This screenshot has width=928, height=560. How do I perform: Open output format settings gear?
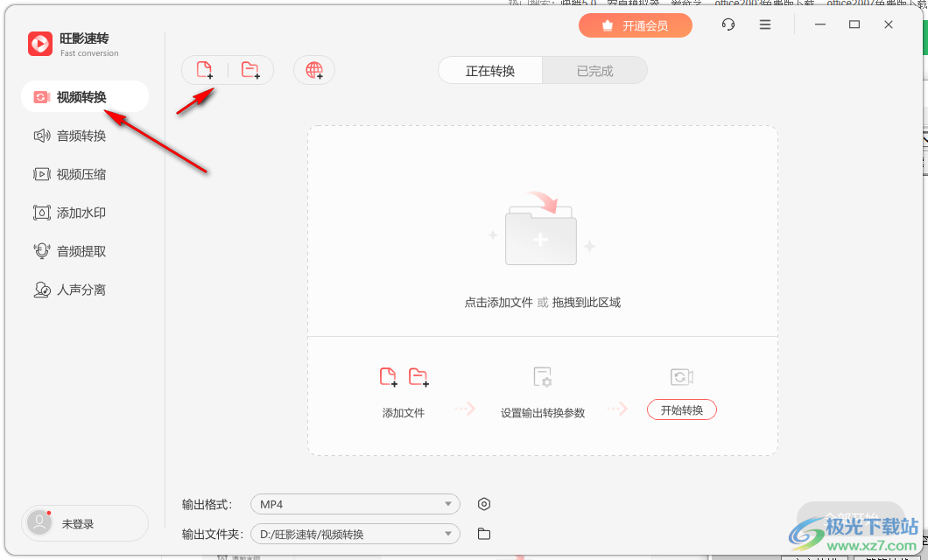(x=484, y=504)
